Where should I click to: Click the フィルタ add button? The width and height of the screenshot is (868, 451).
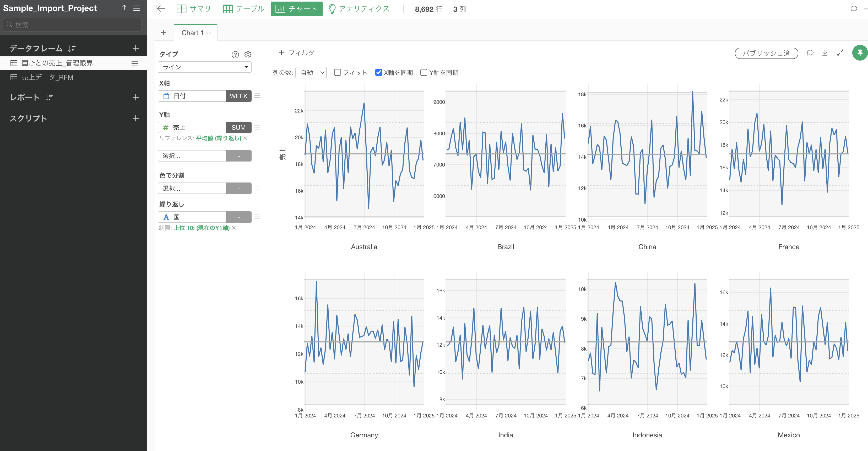tap(296, 53)
